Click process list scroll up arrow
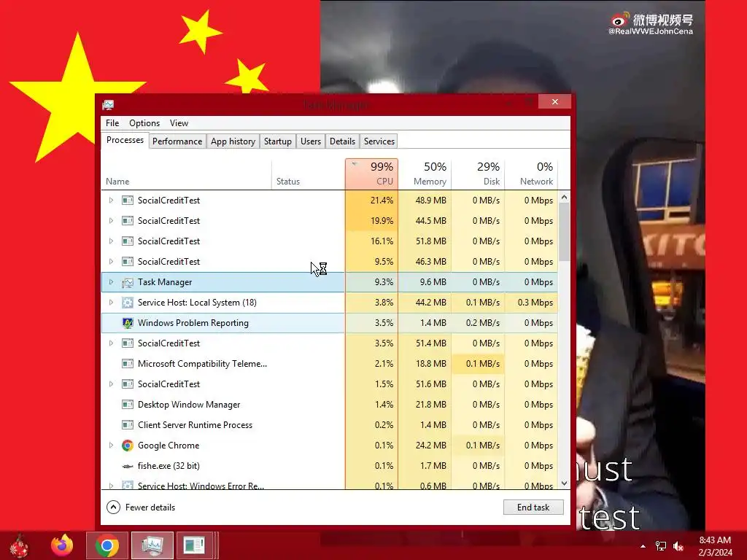This screenshot has width=747, height=560. (564, 197)
